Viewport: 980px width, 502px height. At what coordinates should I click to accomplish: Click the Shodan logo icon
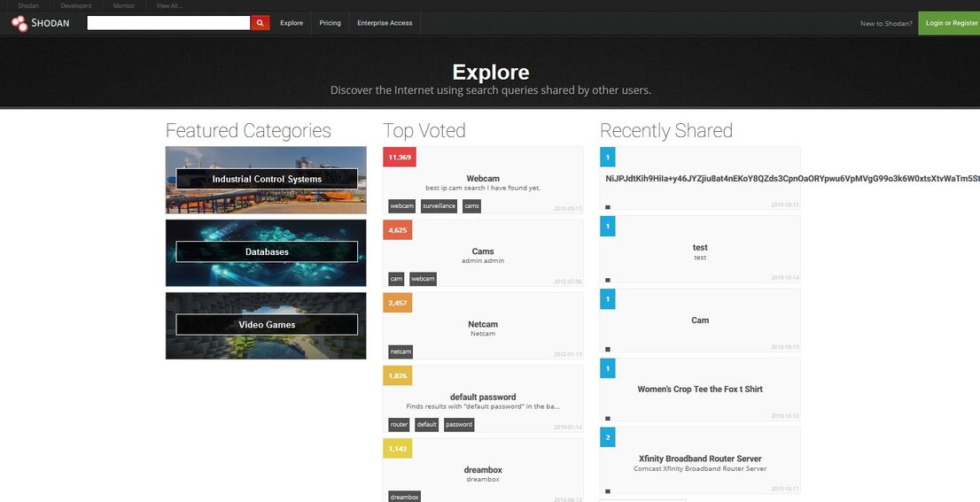(x=19, y=23)
